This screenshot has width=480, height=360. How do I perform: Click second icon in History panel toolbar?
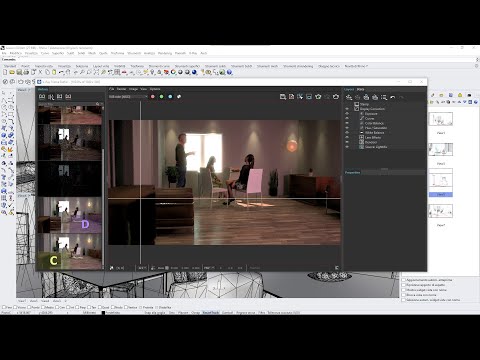[x=51, y=97]
